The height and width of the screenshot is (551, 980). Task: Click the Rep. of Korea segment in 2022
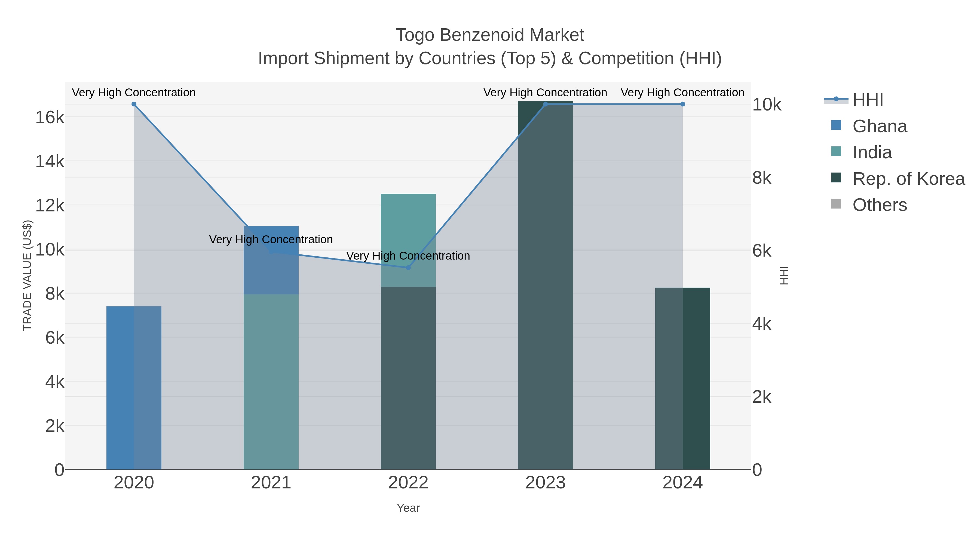coord(408,378)
